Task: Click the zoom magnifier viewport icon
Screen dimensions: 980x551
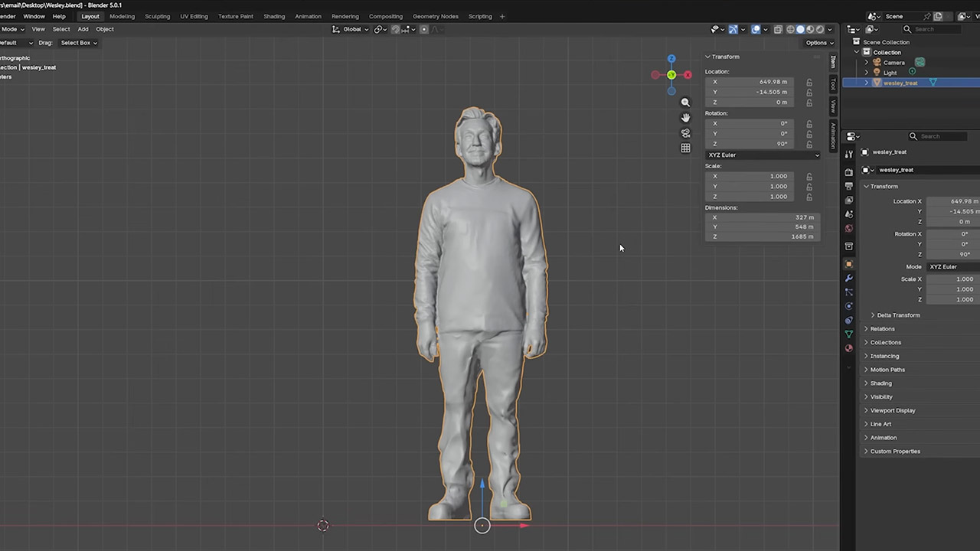Action: click(x=685, y=103)
